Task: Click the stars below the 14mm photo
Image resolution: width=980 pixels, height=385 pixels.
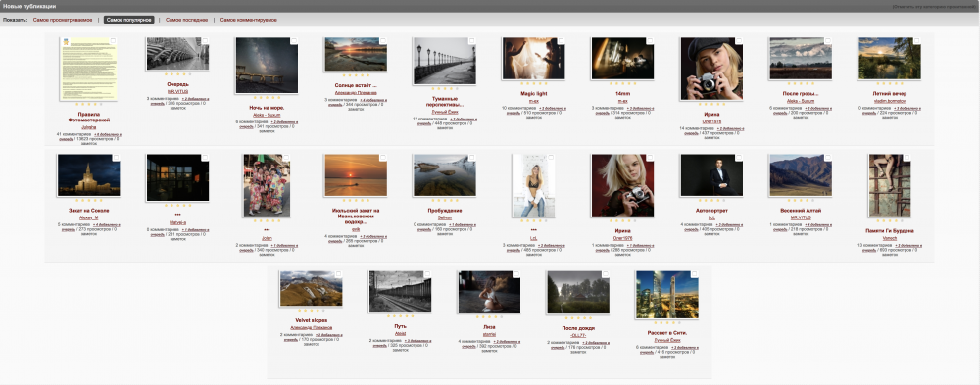Action: (x=622, y=83)
